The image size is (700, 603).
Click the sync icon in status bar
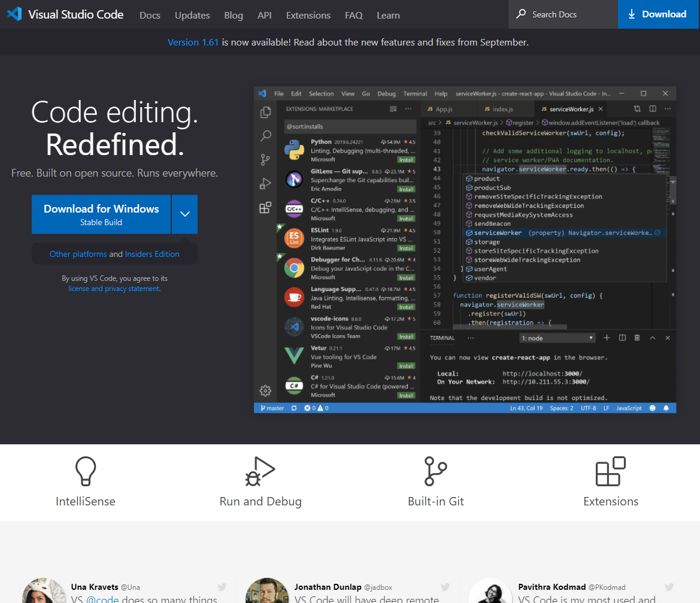294,408
